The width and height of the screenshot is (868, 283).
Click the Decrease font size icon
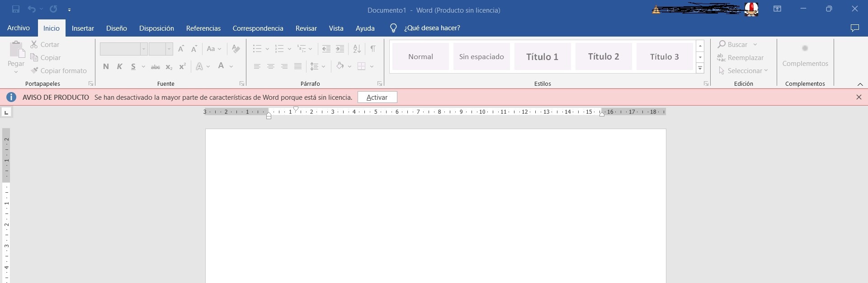point(194,49)
